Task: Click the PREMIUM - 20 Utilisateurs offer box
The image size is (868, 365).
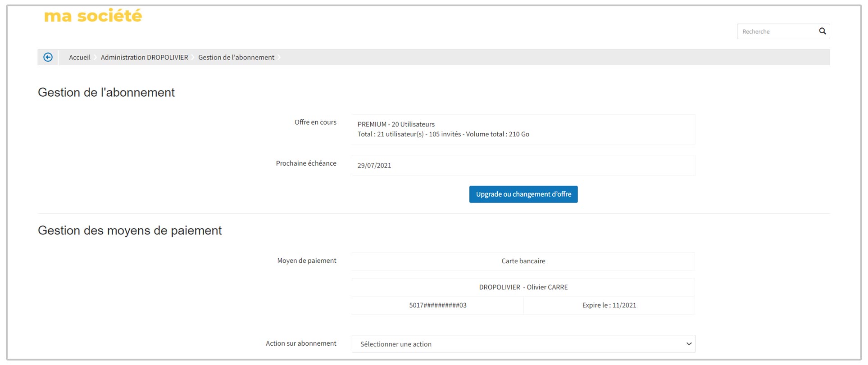Action: click(523, 129)
